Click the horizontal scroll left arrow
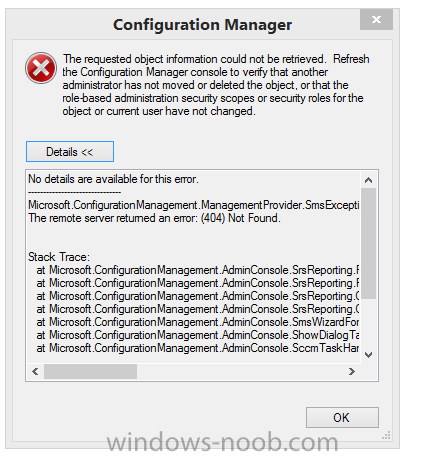Screen dimensions: 445x457 (35, 371)
